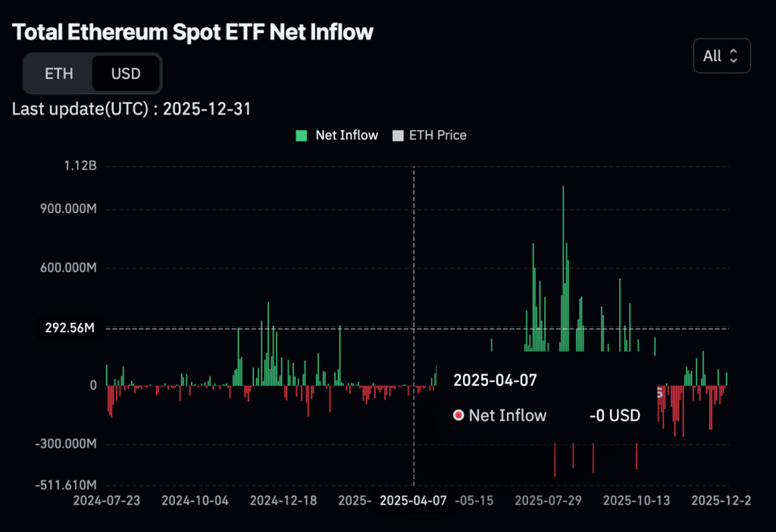Click the up chevron in the All selector
The width and height of the screenshot is (776, 532).
734,52
